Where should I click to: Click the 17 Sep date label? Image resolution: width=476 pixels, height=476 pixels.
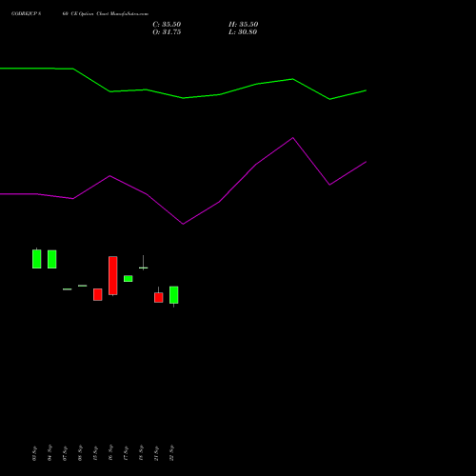point(126,453)
